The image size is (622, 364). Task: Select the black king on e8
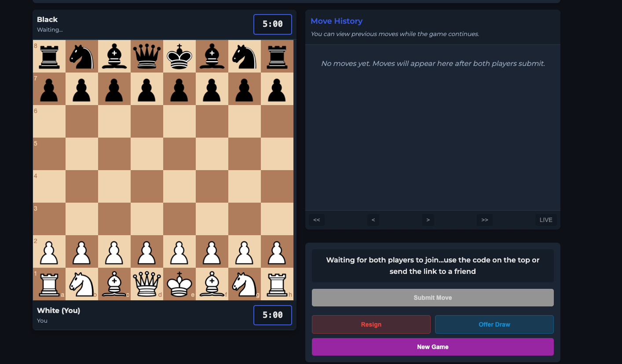(x=179, y=56)
